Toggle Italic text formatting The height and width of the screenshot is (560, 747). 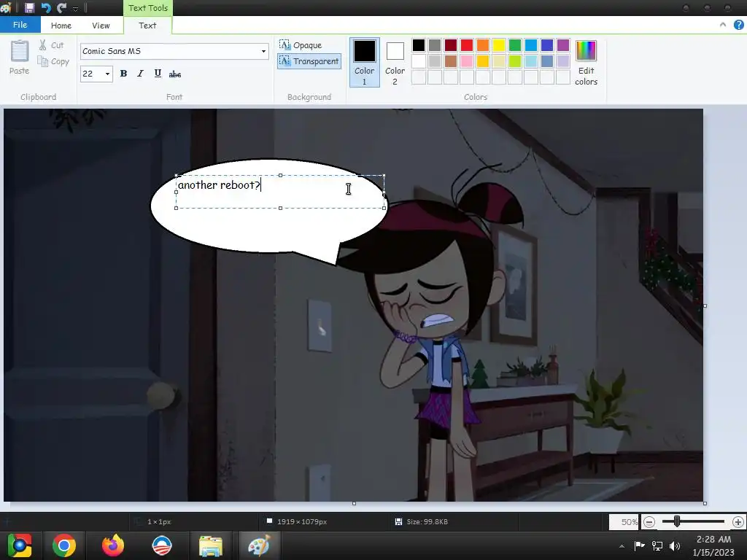tap(140, 74)
